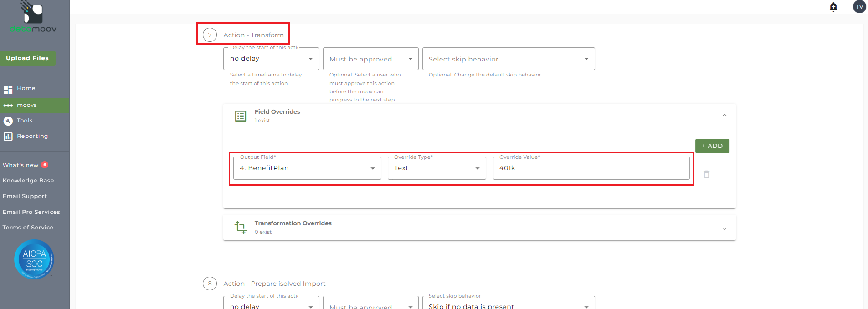Click the What's new notification badge
The height and width of the screenshot is (309, 868).
[45, 165]
